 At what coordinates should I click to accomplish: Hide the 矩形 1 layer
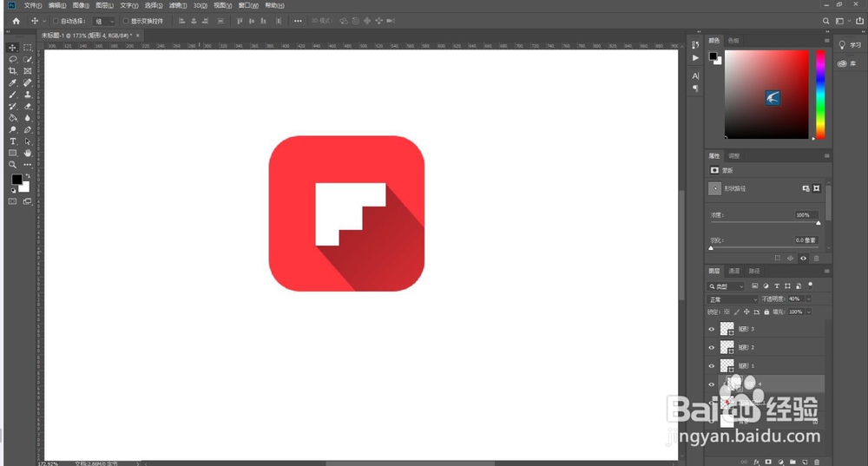712,366
